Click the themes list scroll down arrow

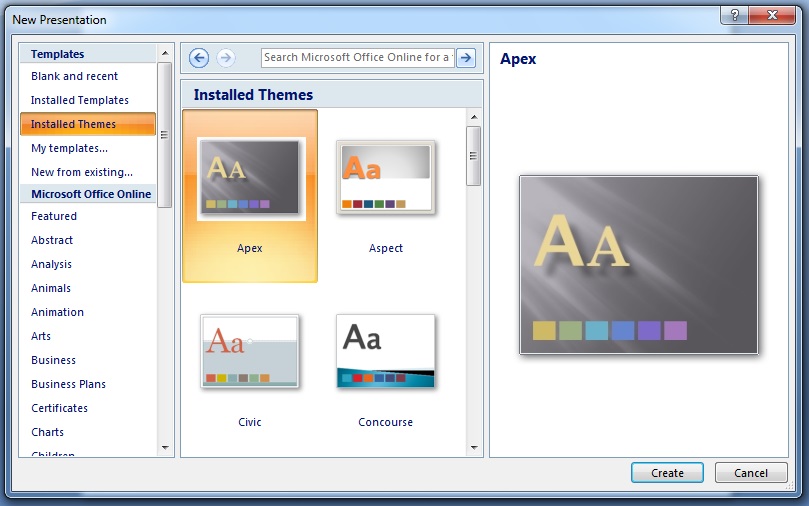click(x=474, y=448)
